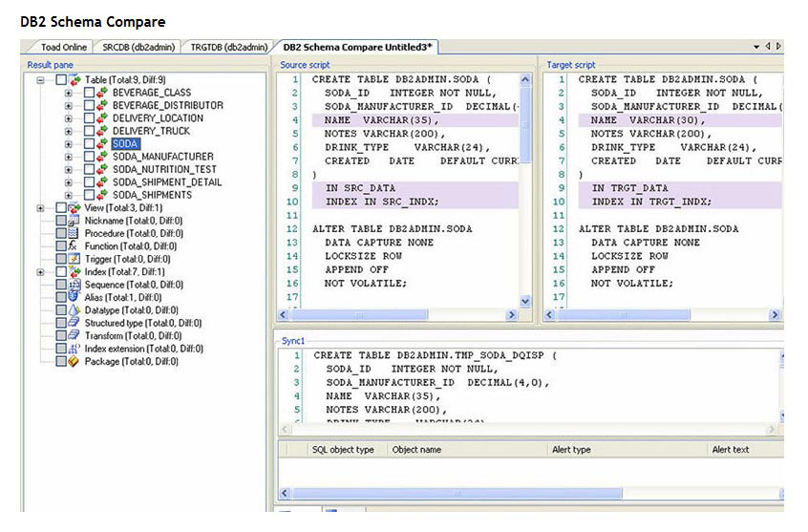Tick the BEVERAGE_DISTRIBUTOR checkbox
The height and width of the screenshot is (532, 808).
coord(89,106)
